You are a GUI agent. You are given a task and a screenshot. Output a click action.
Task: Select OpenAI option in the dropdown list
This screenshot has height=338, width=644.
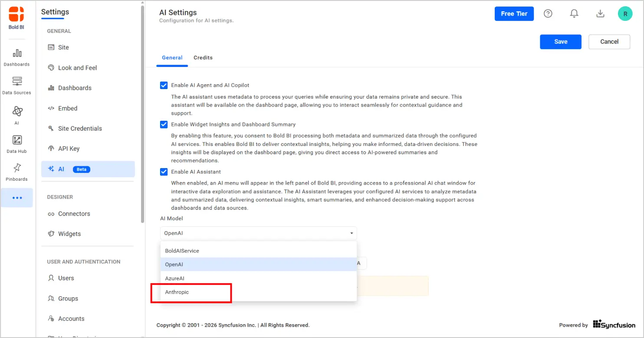[259, 264]
